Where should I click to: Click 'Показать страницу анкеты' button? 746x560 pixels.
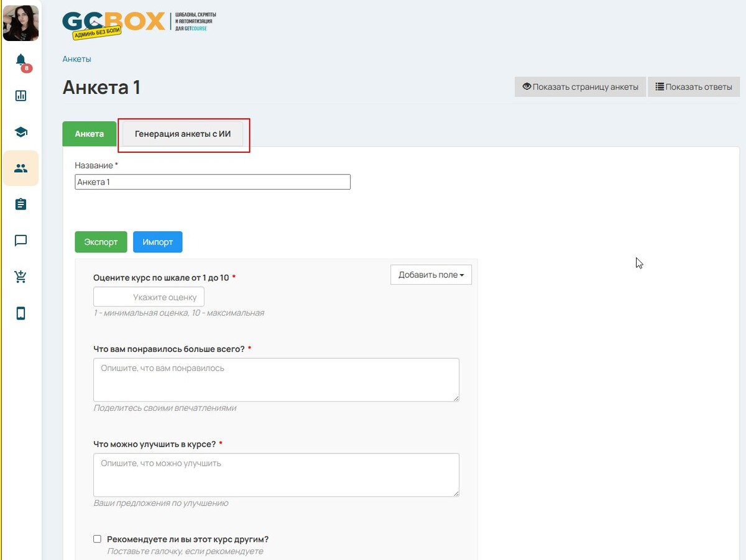[x=580, y=87]
